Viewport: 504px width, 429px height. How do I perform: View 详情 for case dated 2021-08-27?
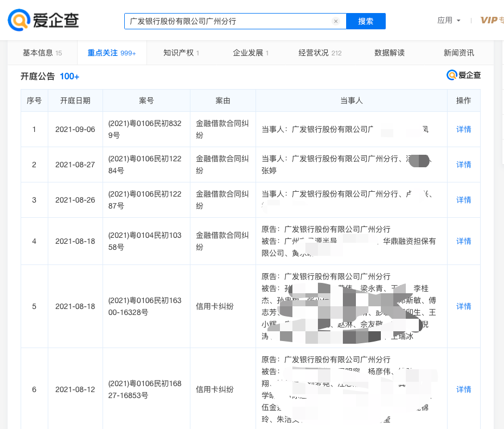[x=463, y=165]
